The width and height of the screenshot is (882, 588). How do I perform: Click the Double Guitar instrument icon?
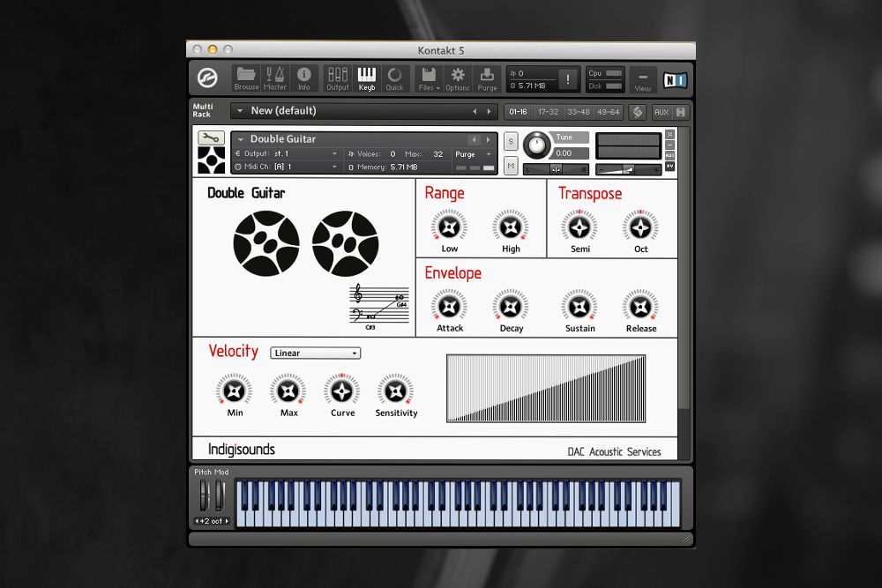click(x=211, y=160)
